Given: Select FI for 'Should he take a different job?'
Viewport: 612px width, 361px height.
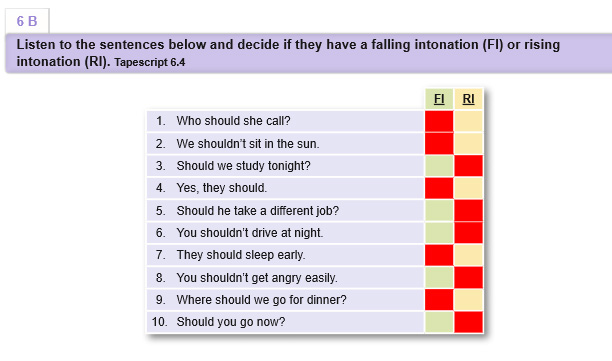Looking at the screenshot, I should [x=439, y=211].
